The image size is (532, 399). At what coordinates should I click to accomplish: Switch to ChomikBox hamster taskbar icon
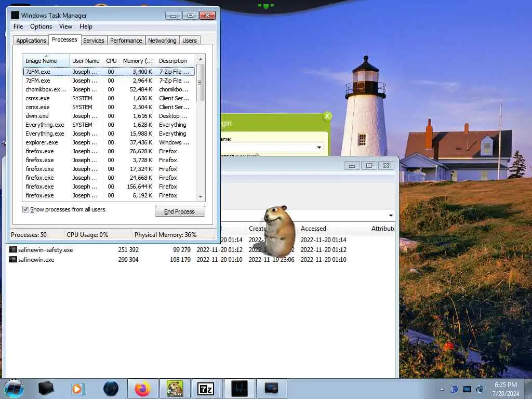coord(175,389)
